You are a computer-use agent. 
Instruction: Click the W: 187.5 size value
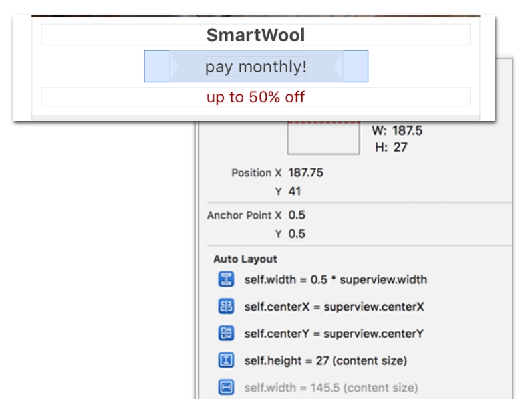point(406,130)
